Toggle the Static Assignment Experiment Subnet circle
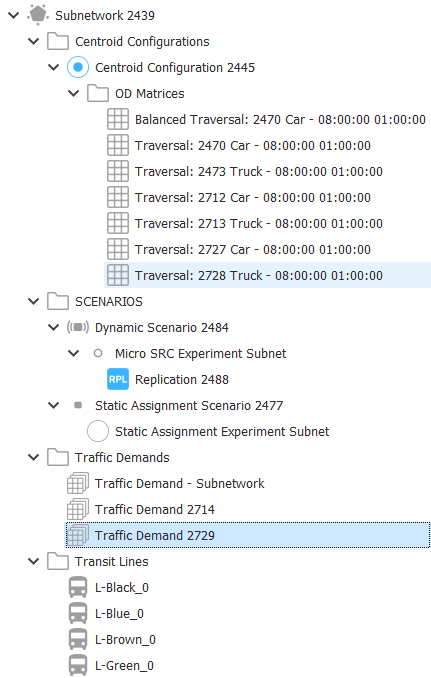The height and width of the screenshot is (678, 431). point(98,431)
